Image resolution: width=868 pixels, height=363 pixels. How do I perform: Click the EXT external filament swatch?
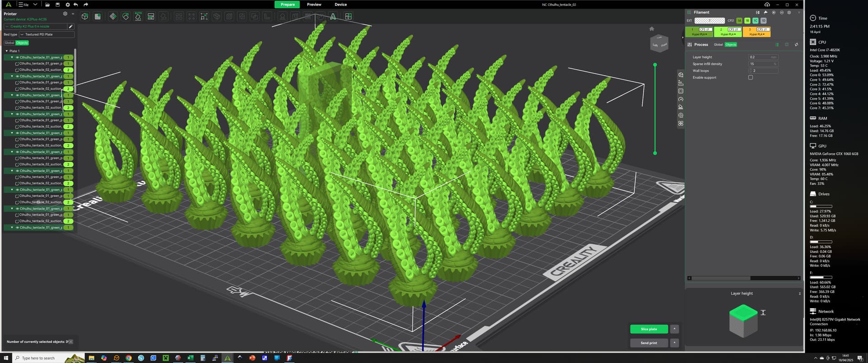[x=709, y=20]
